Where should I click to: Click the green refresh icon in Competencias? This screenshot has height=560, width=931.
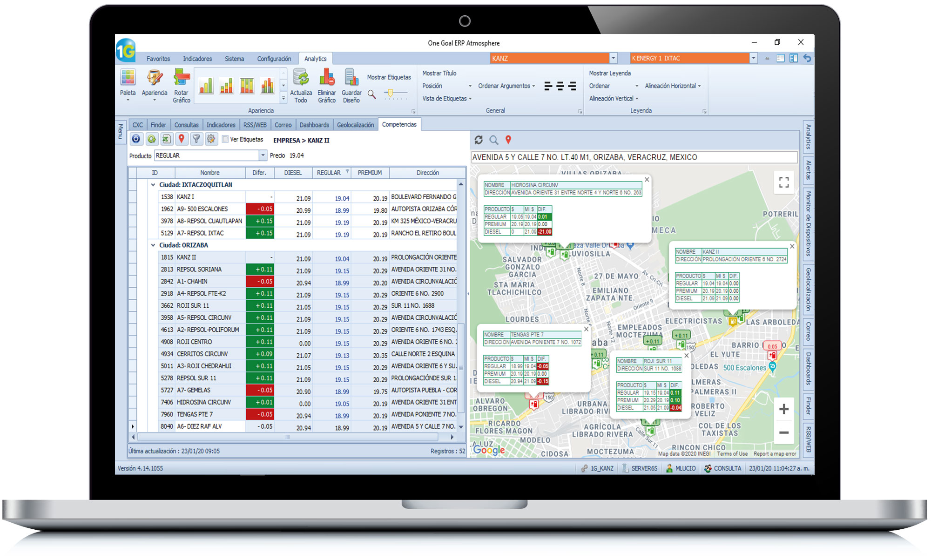coord(151,139)
